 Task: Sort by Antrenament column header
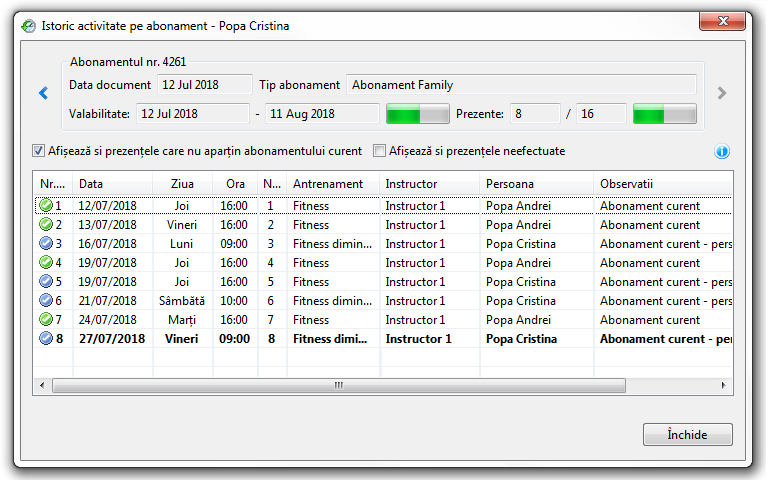(333, 184)
